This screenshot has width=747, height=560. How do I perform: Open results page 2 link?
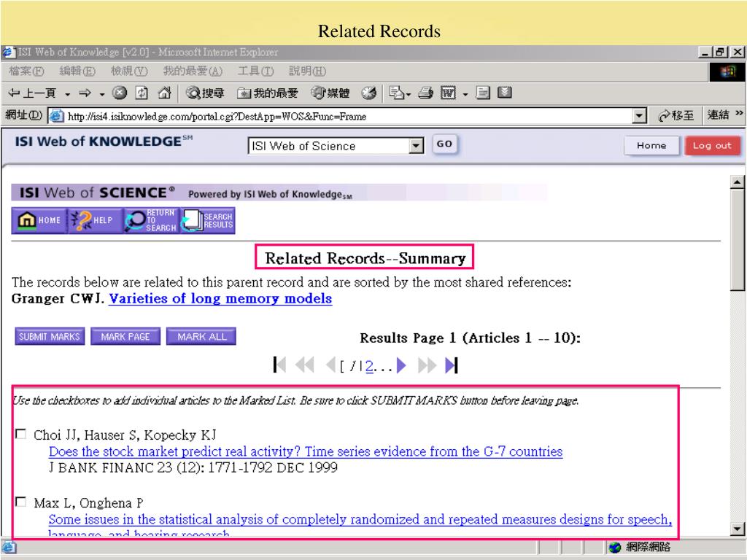(368, 366)
